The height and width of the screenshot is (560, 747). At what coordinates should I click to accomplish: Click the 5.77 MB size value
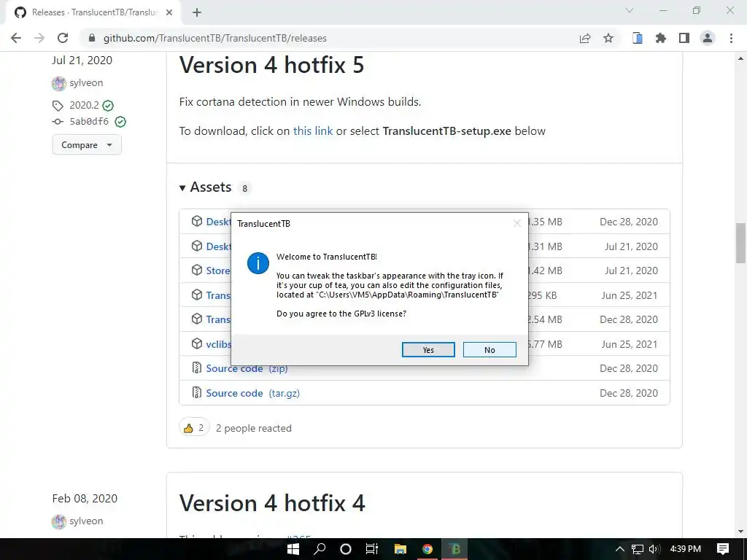coord(545,344)
